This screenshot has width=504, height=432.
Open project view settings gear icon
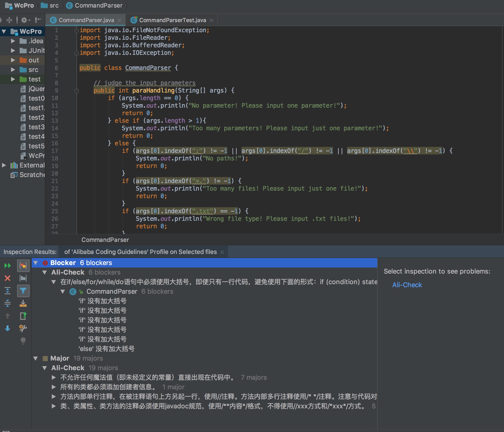click(x=25, y=20)
